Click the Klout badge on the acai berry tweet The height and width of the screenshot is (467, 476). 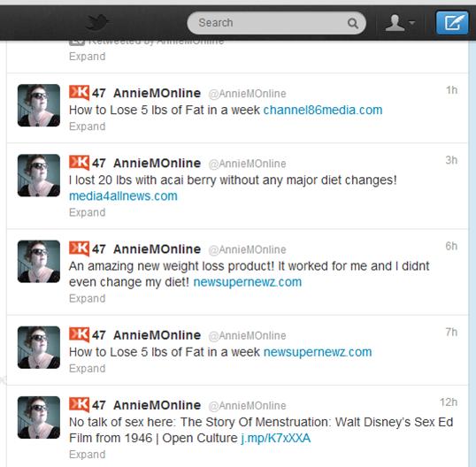click(x=79, y=163)
